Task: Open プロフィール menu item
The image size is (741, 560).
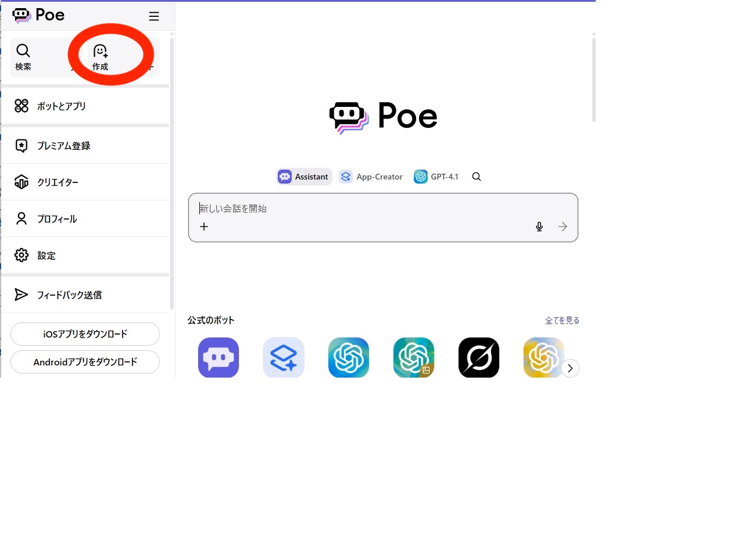Action: [85, 219]
